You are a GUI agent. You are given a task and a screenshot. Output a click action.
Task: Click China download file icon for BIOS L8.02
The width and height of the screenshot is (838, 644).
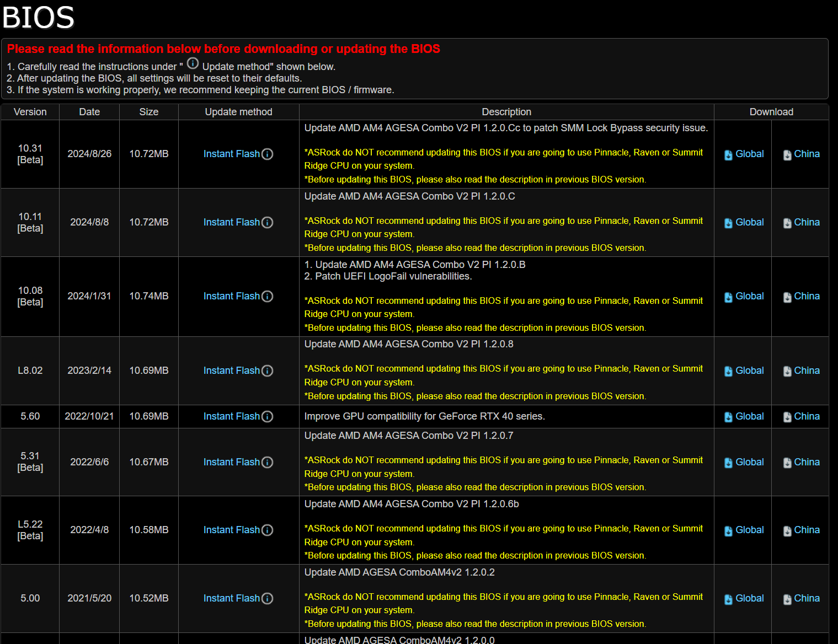tap(787, 372)
